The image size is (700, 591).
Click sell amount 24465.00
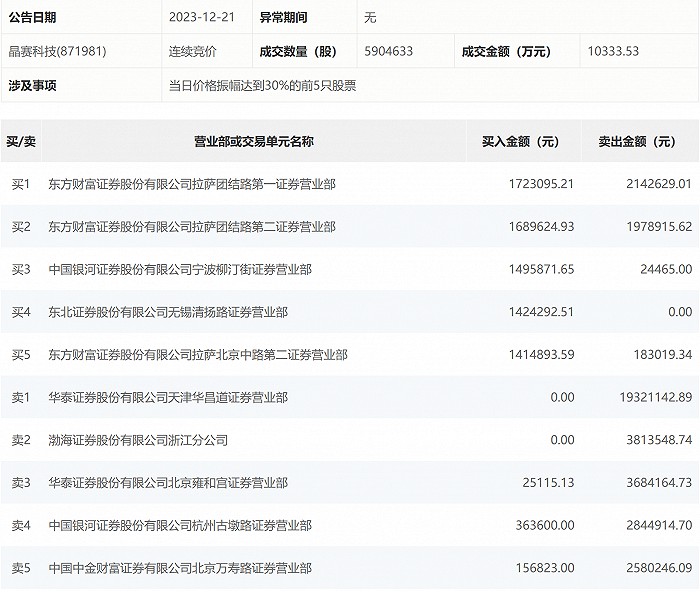coord(666,270)
